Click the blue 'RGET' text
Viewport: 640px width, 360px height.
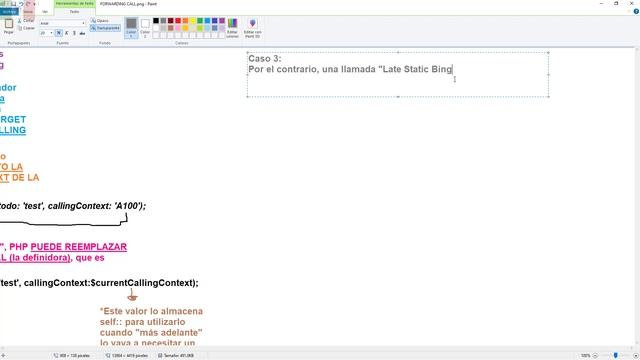pos(13,120)
